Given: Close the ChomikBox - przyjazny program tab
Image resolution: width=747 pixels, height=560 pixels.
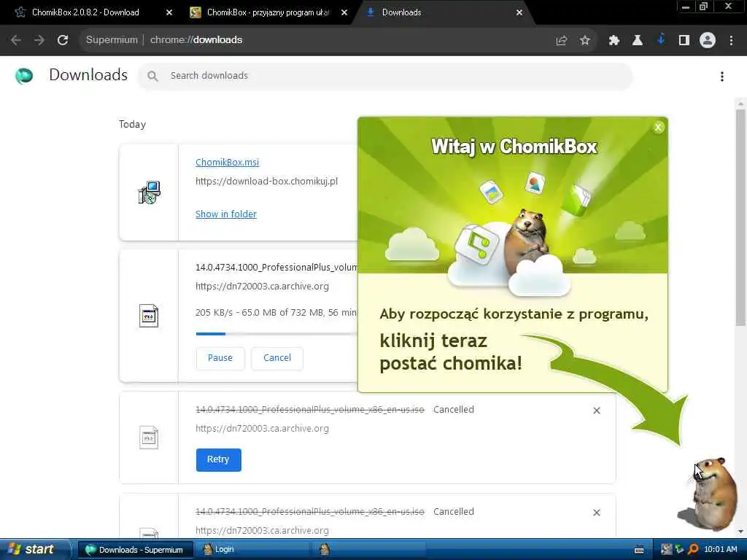Looking at the screenshot, I should point(344,12).
